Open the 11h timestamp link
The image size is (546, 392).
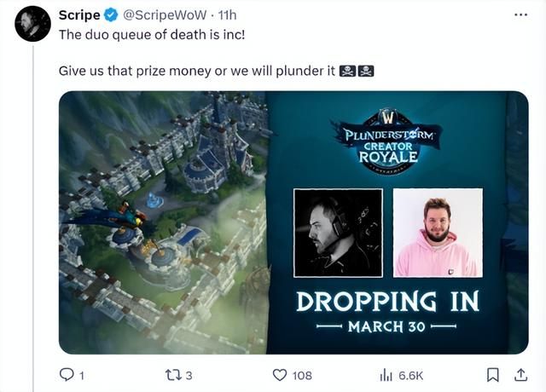[227, 15]
